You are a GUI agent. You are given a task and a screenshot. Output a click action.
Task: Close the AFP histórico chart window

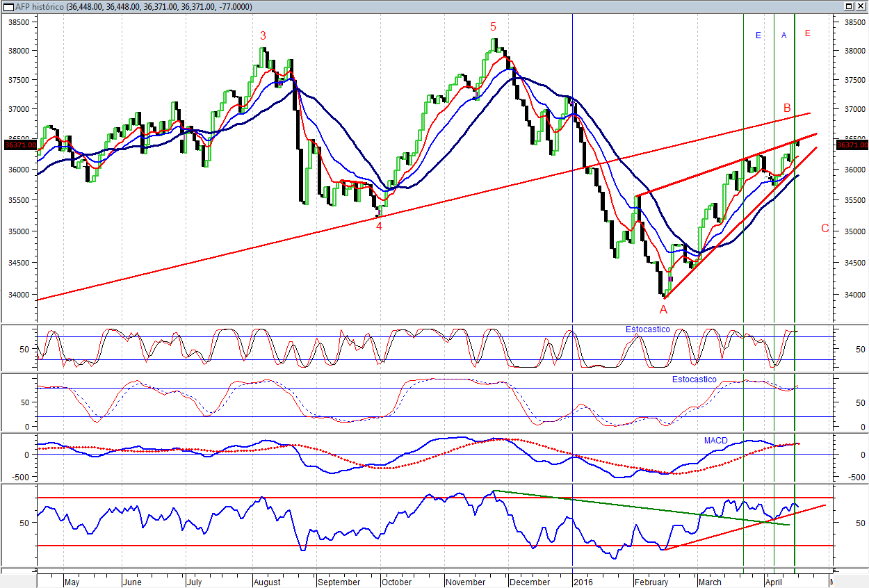point(861,6)
